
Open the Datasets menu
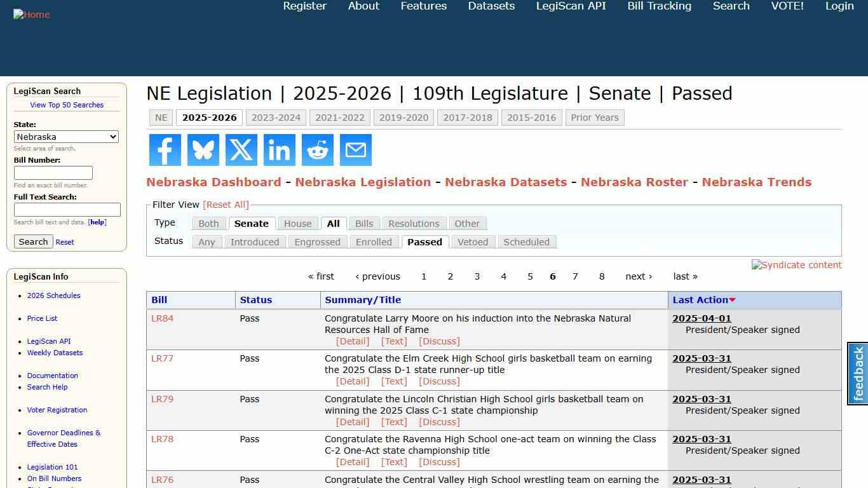tap(491, 6)
